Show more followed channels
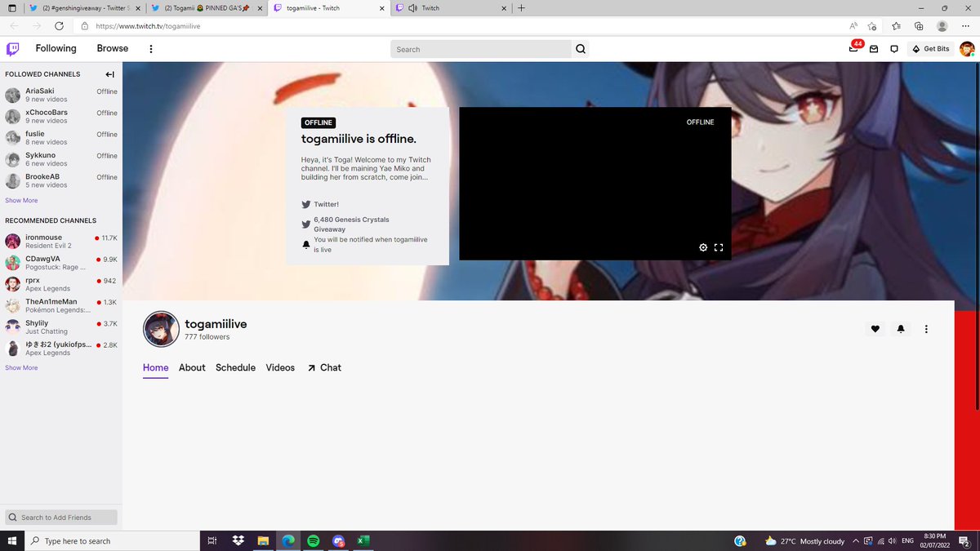 point(21,200)
